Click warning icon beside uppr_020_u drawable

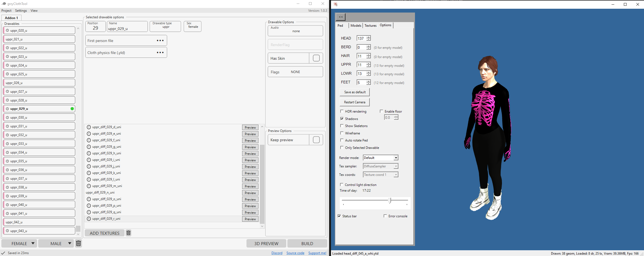click(x=7, y=31)
